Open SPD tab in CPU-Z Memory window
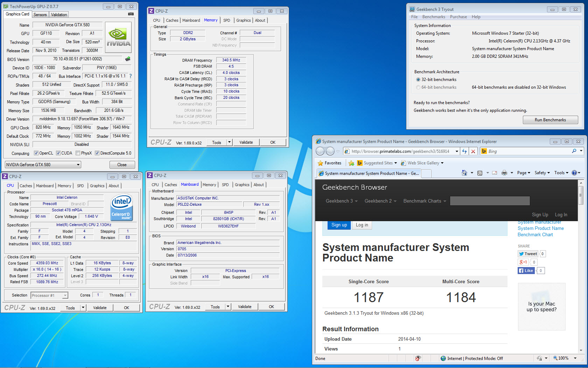This screenshot has width=588, height=368. click(227, 20)
